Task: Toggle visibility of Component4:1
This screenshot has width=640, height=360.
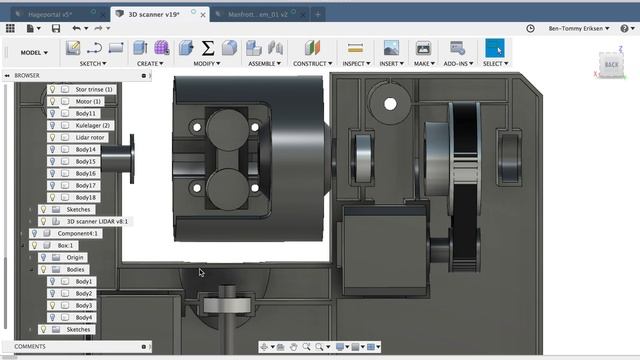Action: (34, 233)
